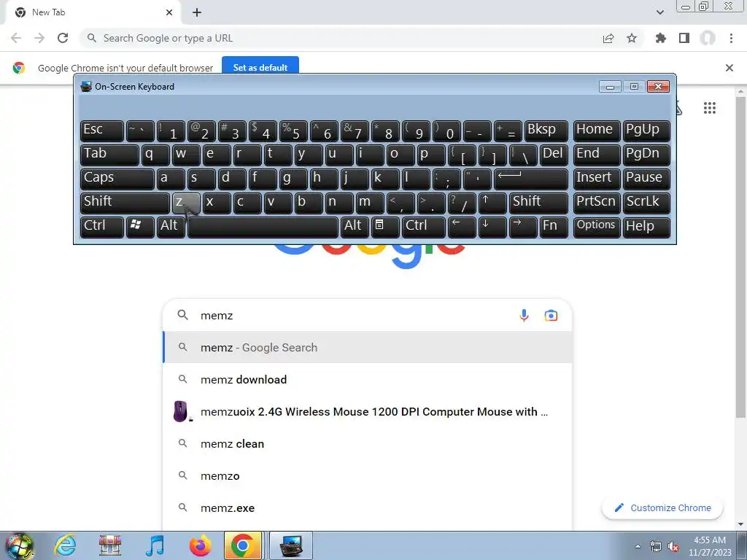This screenshot has width=747, height=560.
Task: Go forward with Chrome's forward arrow
Action: click(39, 38)
